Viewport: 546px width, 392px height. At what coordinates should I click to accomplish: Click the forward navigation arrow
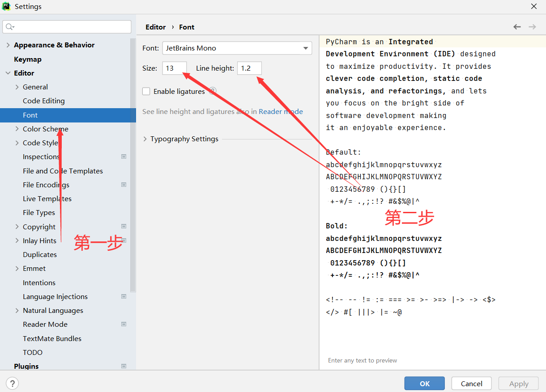pos(532,27)
